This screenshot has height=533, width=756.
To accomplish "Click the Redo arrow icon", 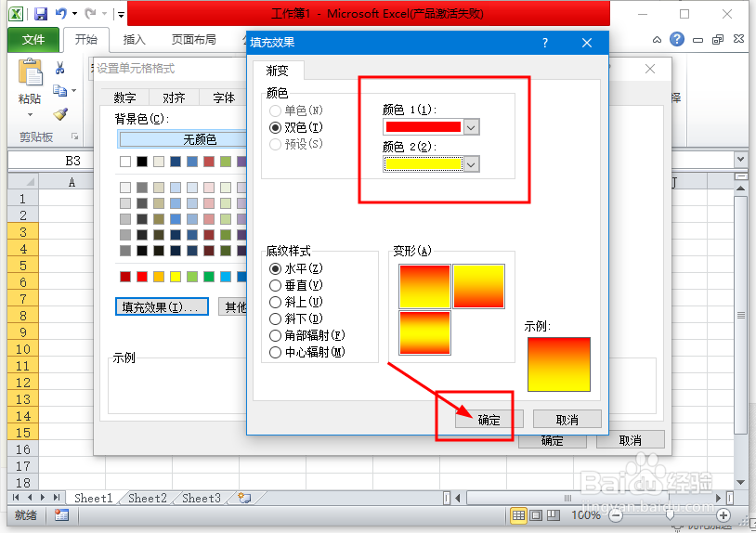I will pyautogui.click(x=90, y=14).
